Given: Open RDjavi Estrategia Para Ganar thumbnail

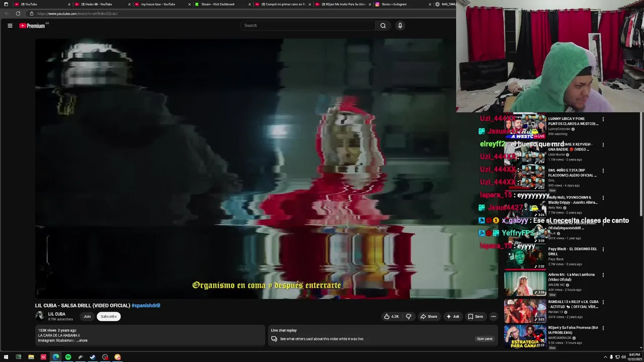Looking at the screenshot, I should [x=525, y=337].
